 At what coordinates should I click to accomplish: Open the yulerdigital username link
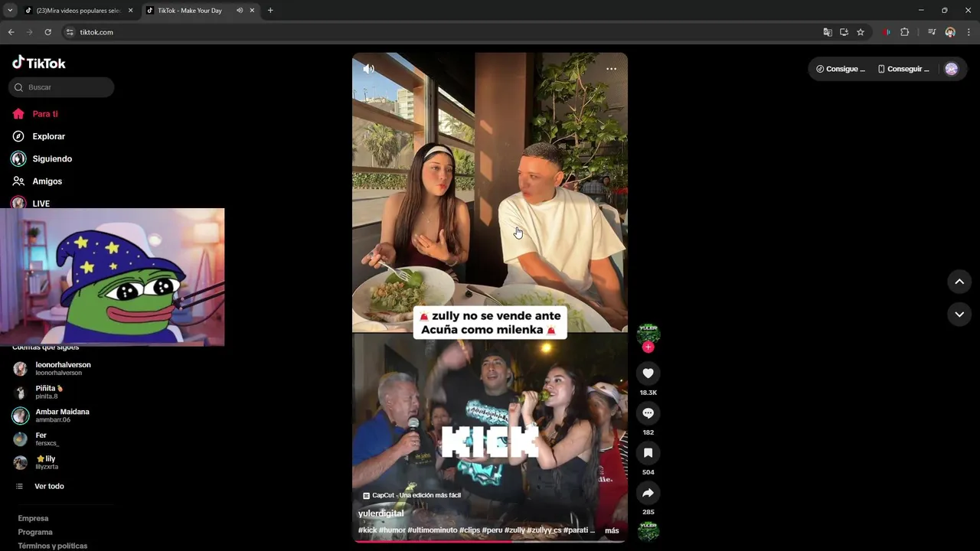381,514
